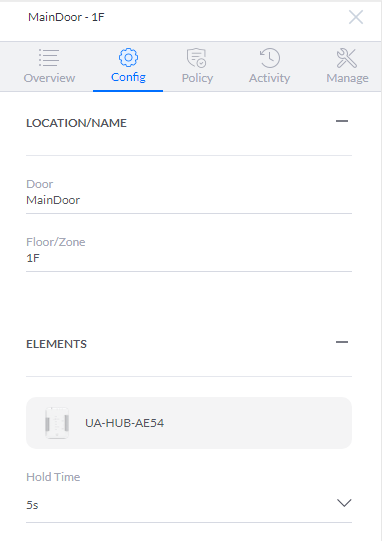382x541 pixels.
Task: Open the Policy shield icon
Action: pyautogui.click(x=197, y=58)
